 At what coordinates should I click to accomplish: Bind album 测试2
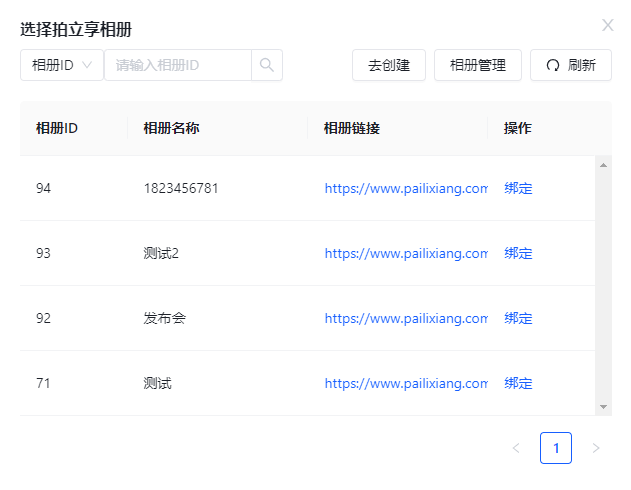[x=518, y=253]
